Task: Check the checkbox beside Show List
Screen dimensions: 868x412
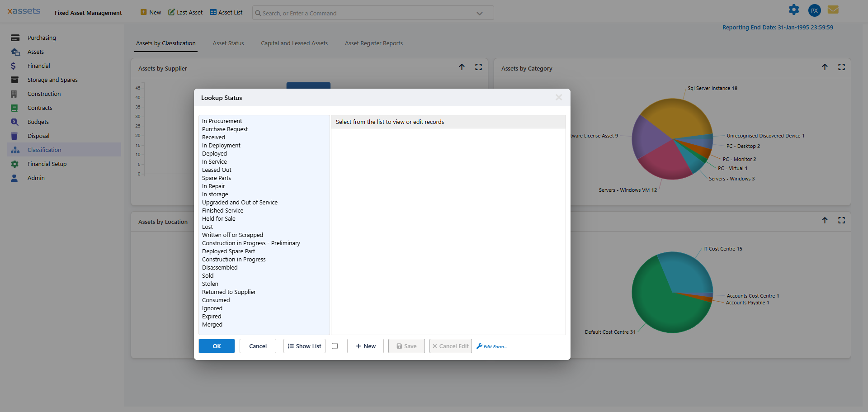Action: point(335,346)
